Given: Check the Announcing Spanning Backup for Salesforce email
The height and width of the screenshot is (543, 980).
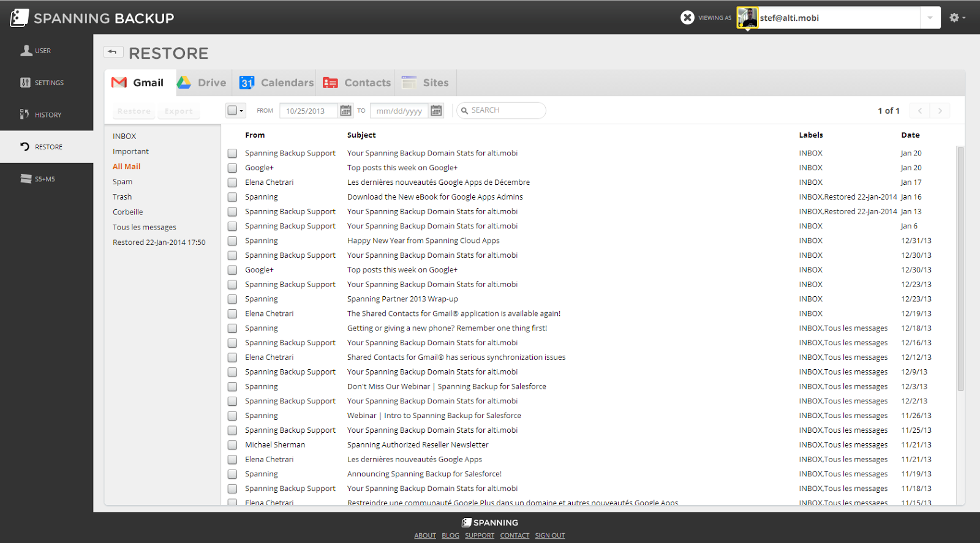Looking at the screenshot, I should click(232, 474).
